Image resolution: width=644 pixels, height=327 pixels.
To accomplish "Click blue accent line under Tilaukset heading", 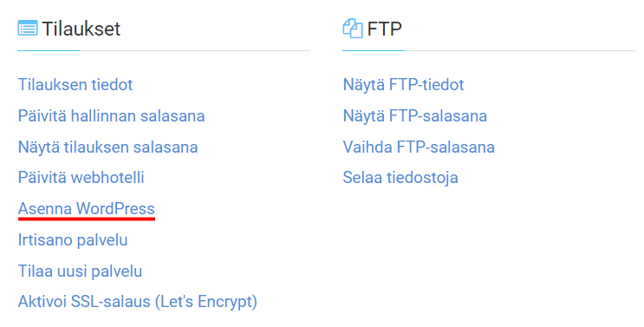I will (49, 50).
